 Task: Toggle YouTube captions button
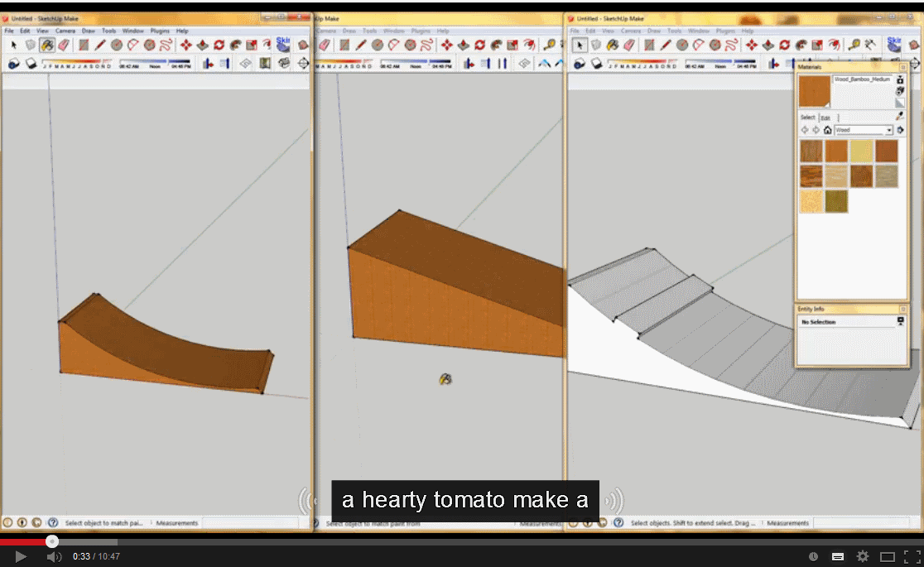837,556
